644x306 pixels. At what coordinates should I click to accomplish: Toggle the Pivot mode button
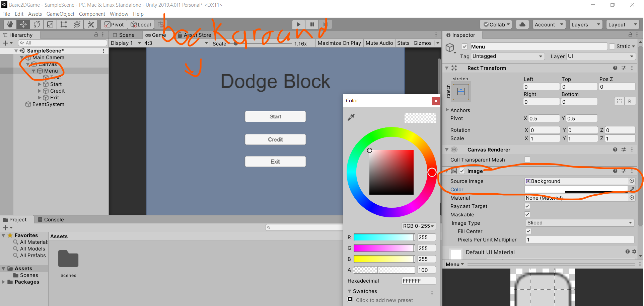113,24
